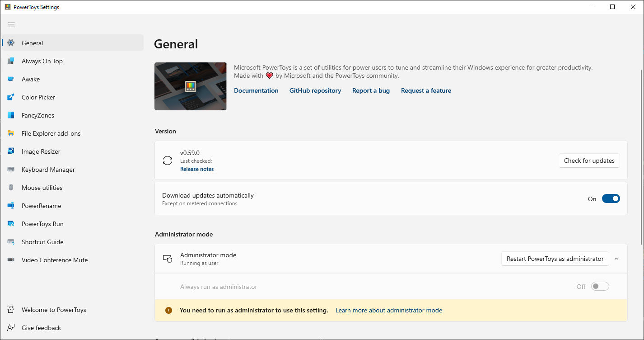This screenshot has width=644, height=340.
Task: Select the Image Resizer icon
Action: click(10, 151)
